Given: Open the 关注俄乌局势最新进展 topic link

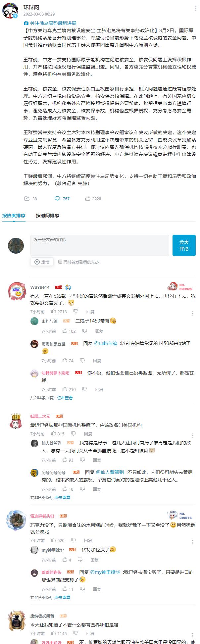Looking at the screenshot, I should click(x=50, y=23).
